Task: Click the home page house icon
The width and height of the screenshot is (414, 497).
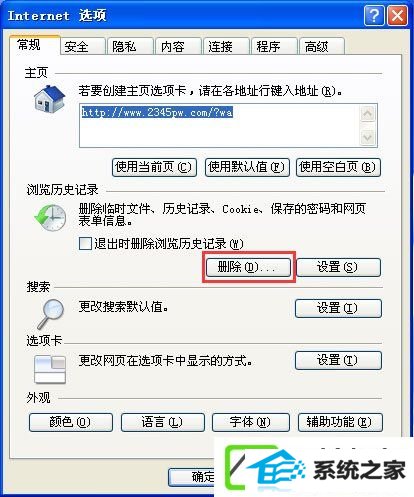Action: [49, 99]
